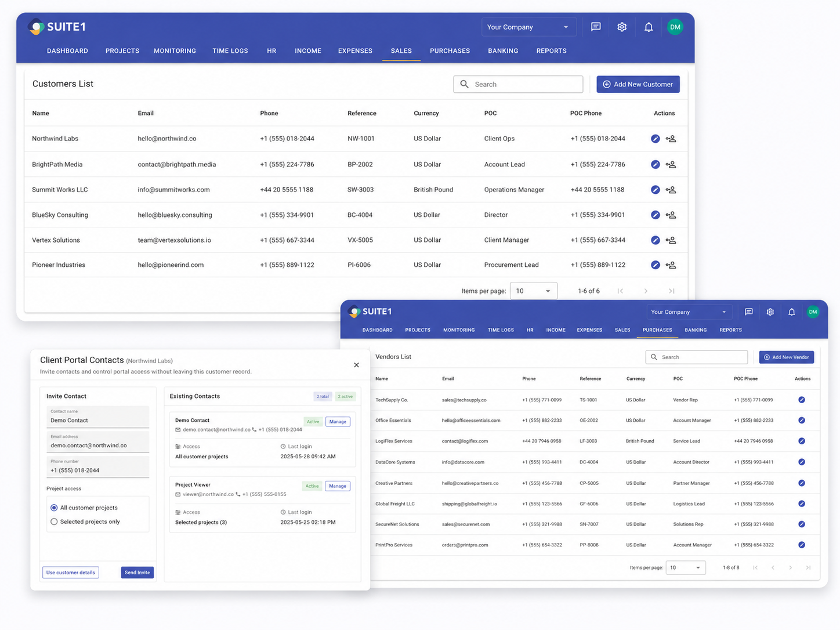The height and width of the screenshot is (630, 840).
Task: Open Dashboard tab in Customers window
Action: pos(67,51)
